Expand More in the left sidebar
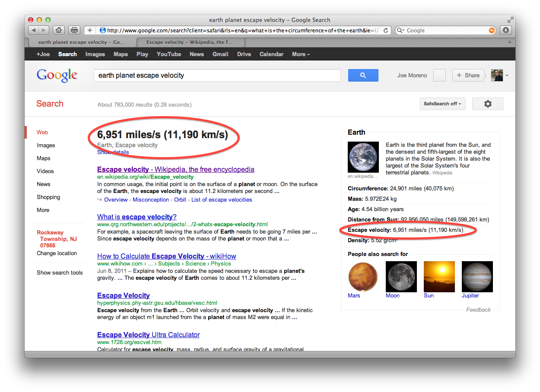The width and height of the screenshot is (540, 392). [x=43, y=210]
